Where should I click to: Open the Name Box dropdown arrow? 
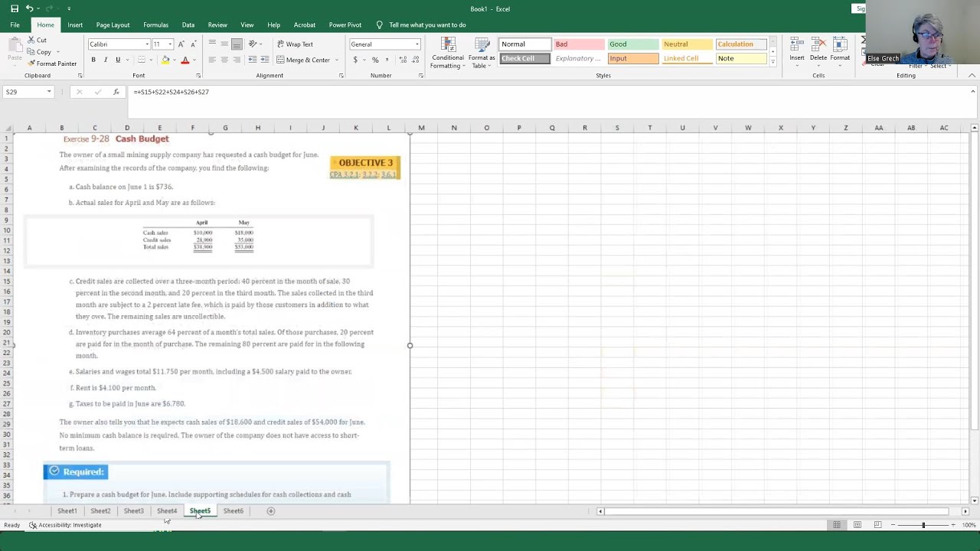[x=49, y=92]
